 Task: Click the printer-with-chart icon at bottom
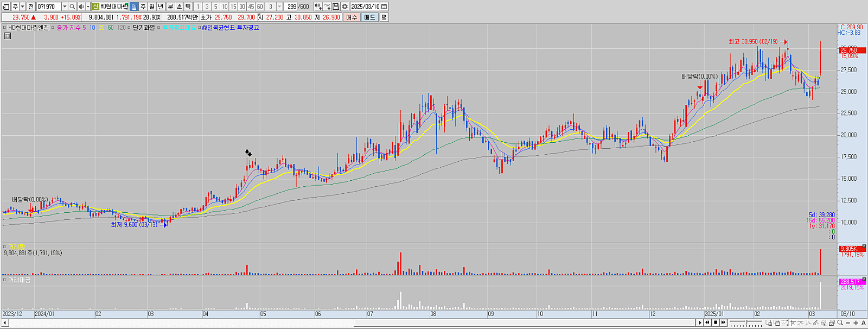[x=824, y=322]
